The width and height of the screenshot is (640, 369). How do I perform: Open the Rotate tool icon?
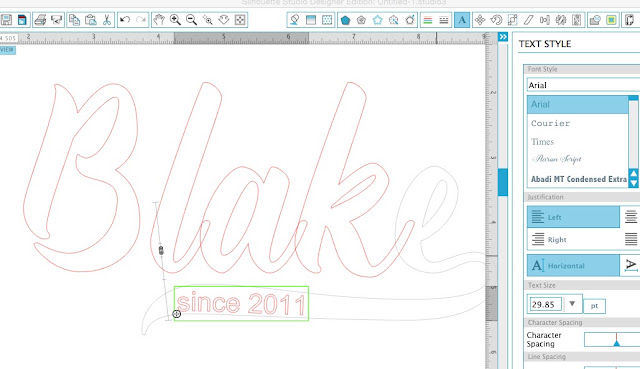496,20
